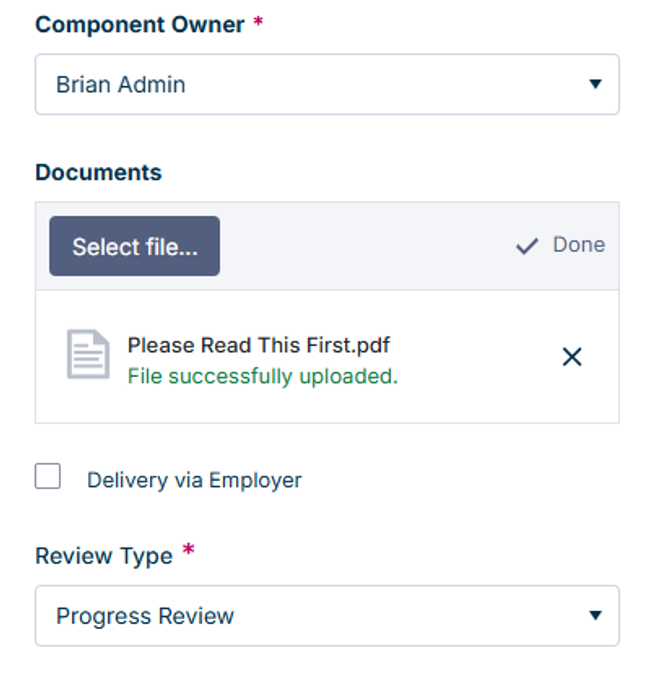
Task: Click the Delivery via Employer label text
Action: pos(194,480)
